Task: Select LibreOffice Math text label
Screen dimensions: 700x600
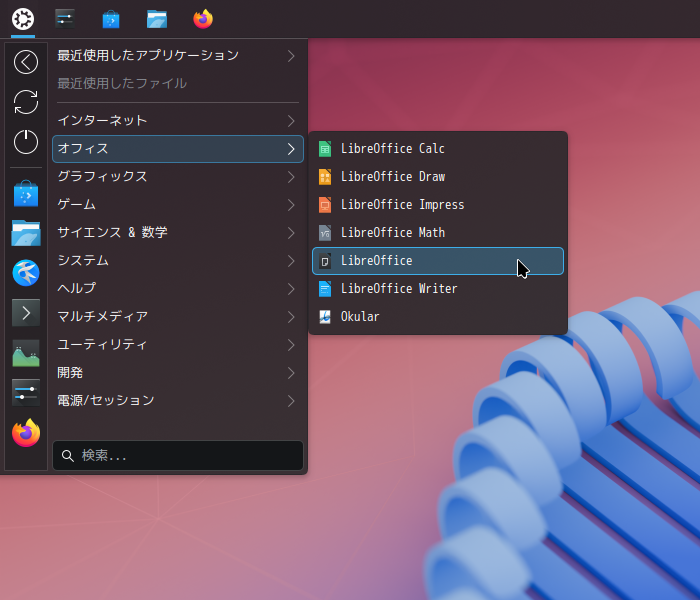Action: tap(393, 233)
